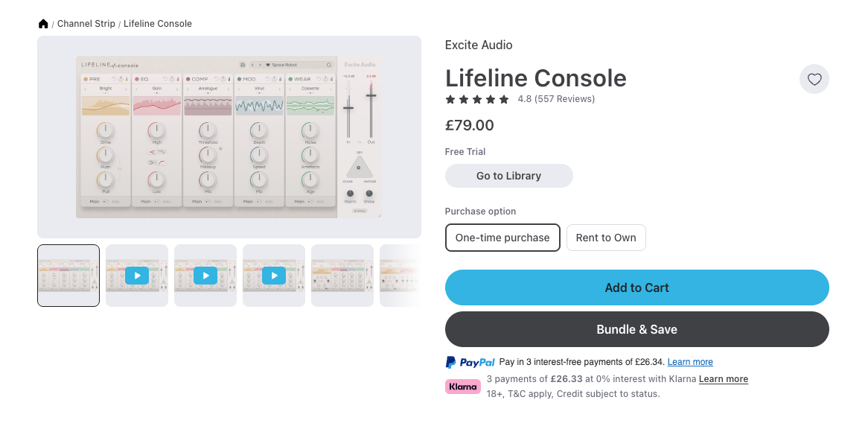Select the One-time purchase option

pos(502,238)
